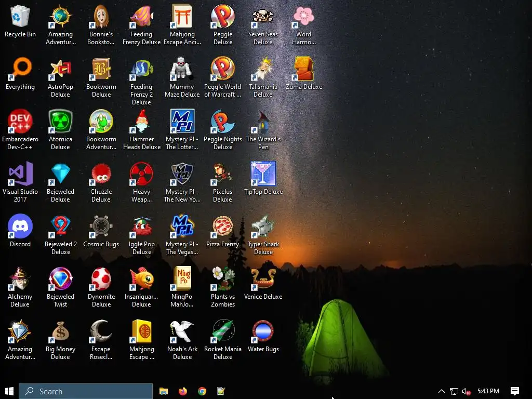Select the bottom-row Mahjong Escape icon
This screenshot has width=532, height=399.
tap(141, 331)
